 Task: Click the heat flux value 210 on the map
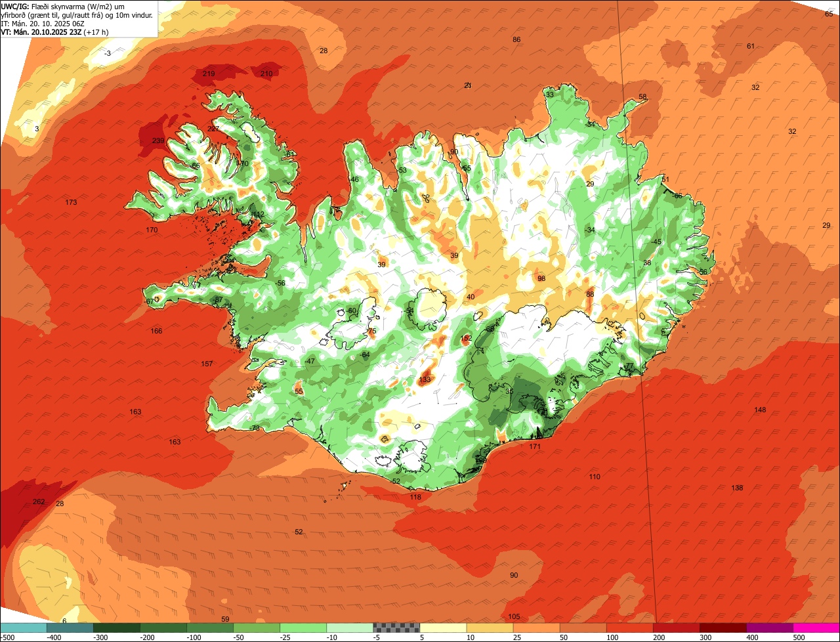click(x=266, y=74)
